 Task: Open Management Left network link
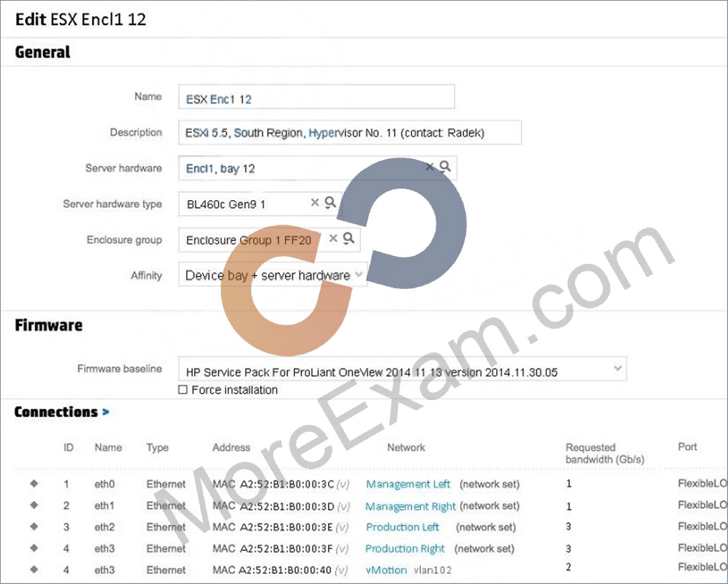[407, 484]
